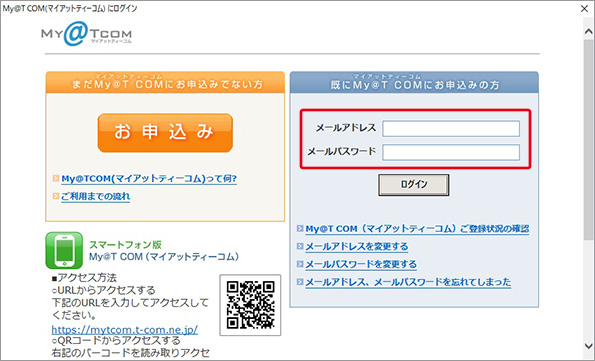Click the green smartphone app icon

(64, 251)
